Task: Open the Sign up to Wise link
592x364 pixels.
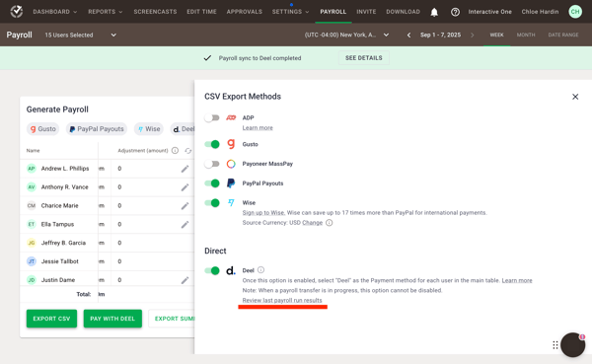Action: tap(263, 213)
